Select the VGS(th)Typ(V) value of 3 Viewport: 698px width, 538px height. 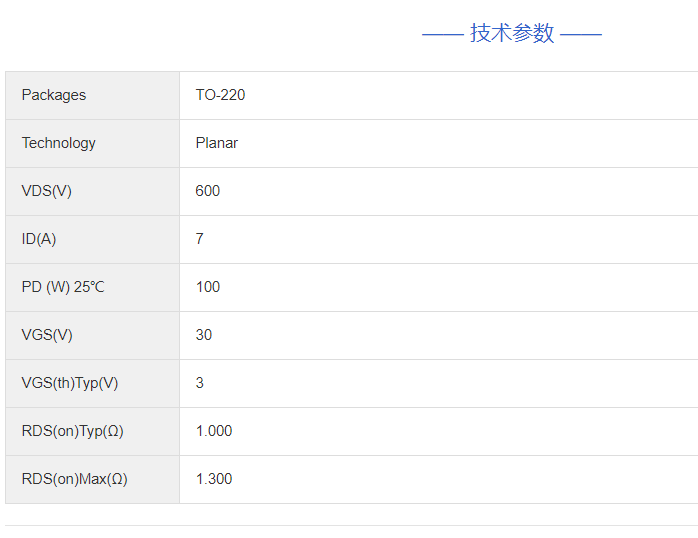[x=200, y=383]
